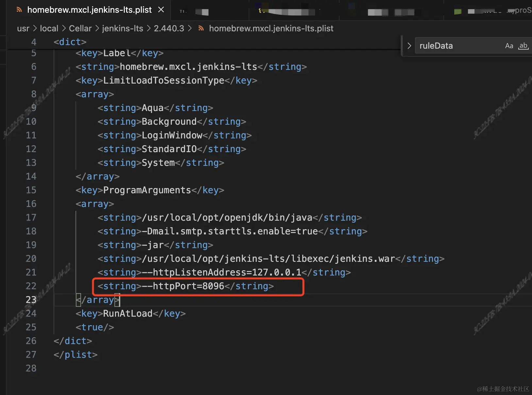
Task: Select the homebrew.mxcl.jenkins-lts.plist editor tab
Action: click(90, 10)
